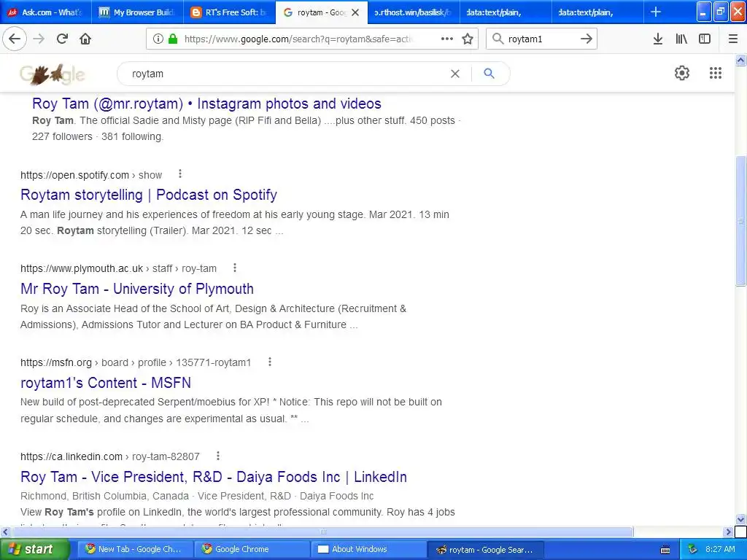The width and height of the screenshot is (747, 560).
Task: Open the Google apps grid
Action: (716, 73)
